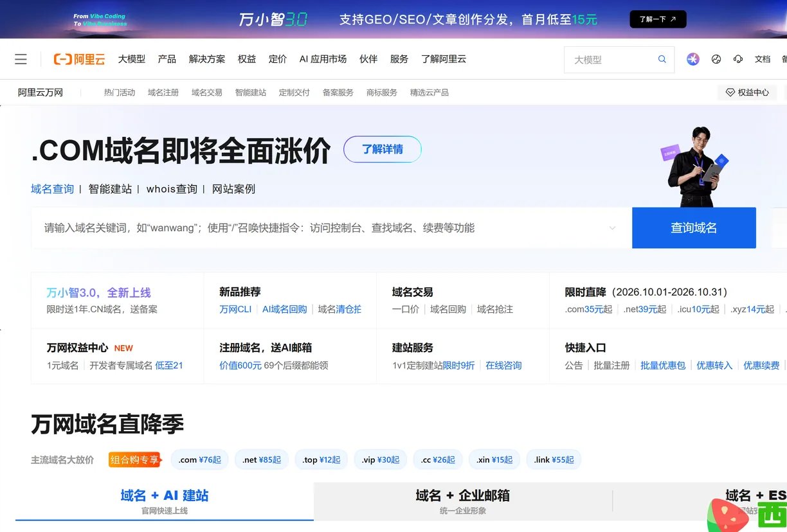787x532 pixels.
Task: Click the search magnifier icon
Action: (x=662, y=59)
